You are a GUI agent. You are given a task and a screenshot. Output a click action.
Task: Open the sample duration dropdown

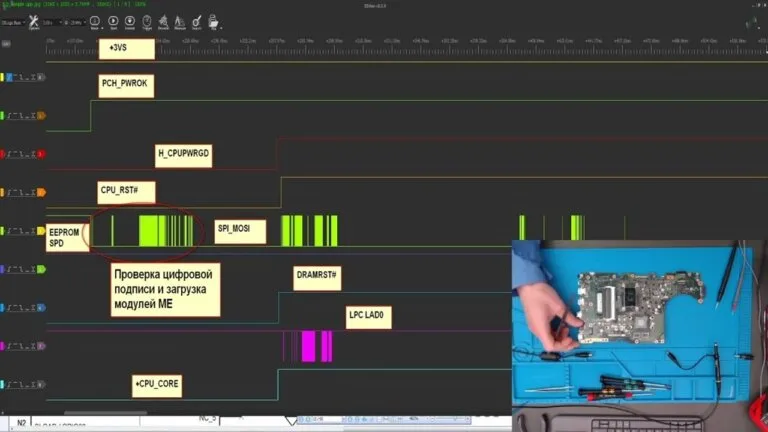click(52, 23)
